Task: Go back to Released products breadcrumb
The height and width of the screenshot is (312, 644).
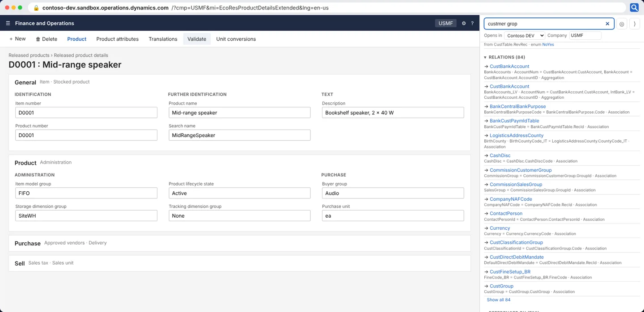Action: tap(29, 55)
